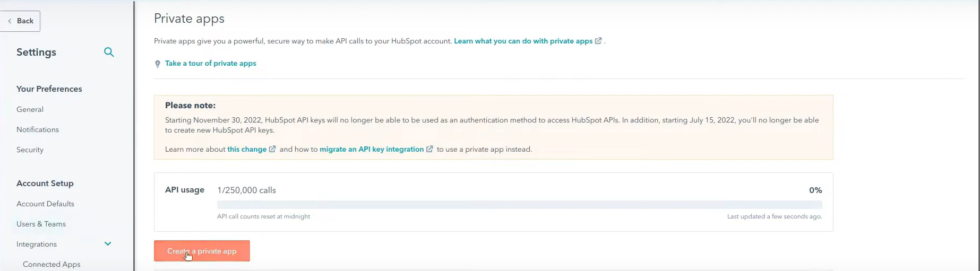Select Users & Teams in the sidebar
The image size is (980, 271).
coord(41,224)
